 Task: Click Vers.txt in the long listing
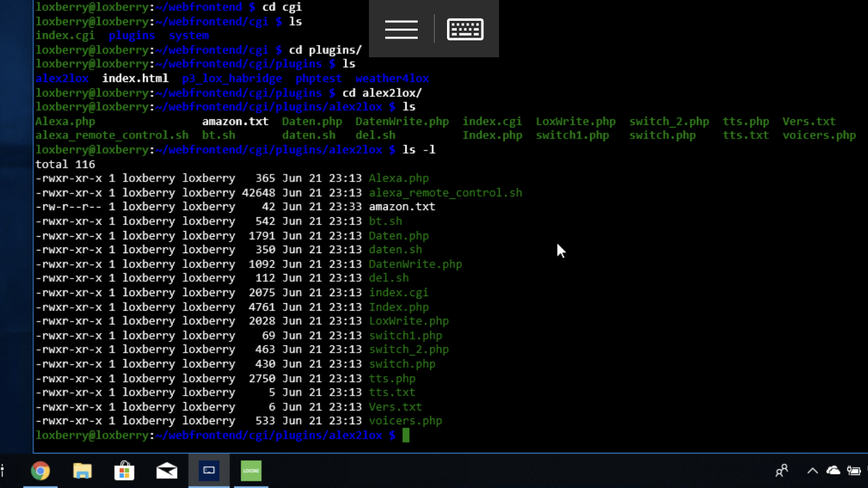396,407
